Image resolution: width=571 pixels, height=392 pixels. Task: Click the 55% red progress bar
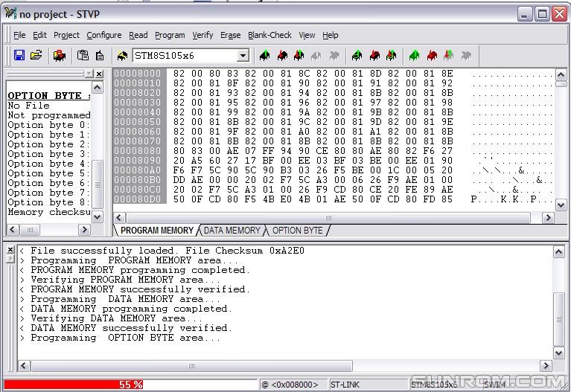click(x=129, y=385)
